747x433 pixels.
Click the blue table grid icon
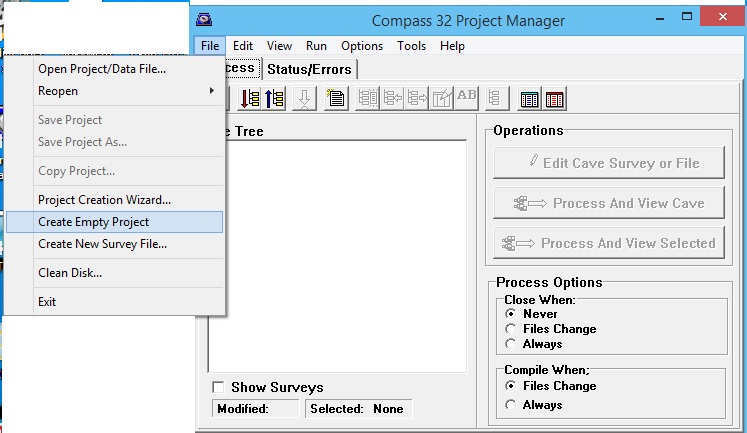click(530, 98)
